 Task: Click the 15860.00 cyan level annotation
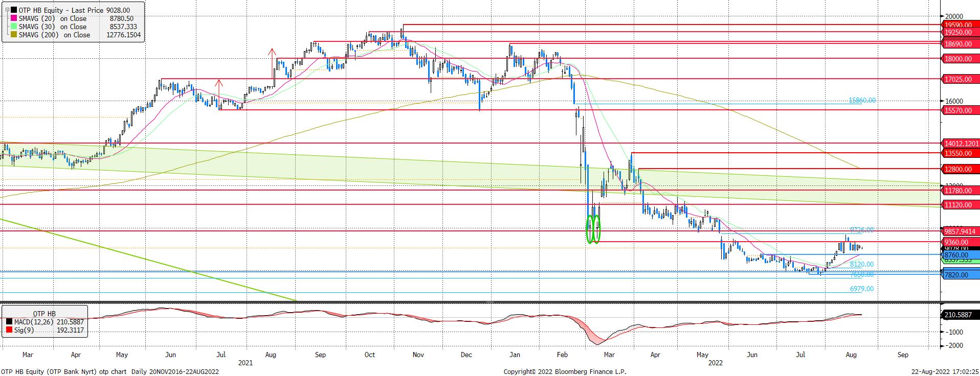(x=862, y=101)
